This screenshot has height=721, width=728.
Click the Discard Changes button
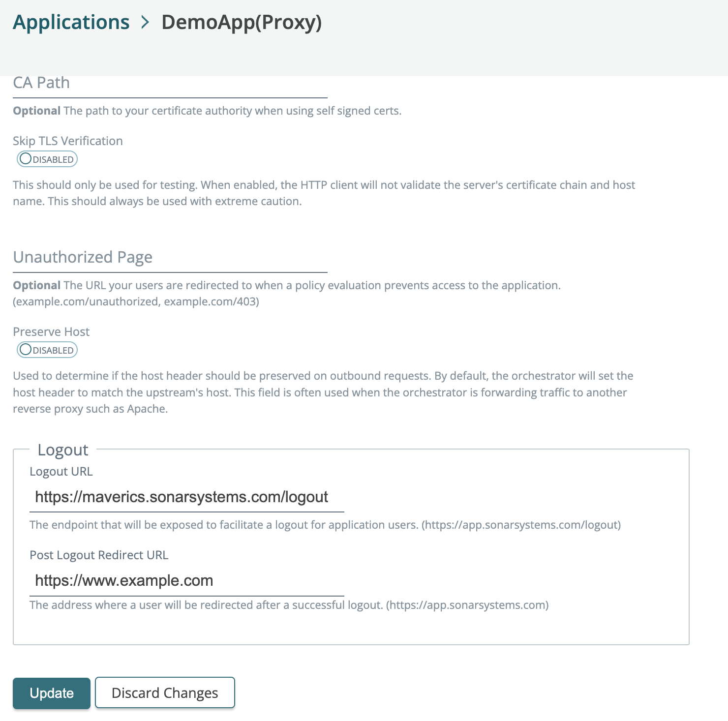[x=165, y=693]
